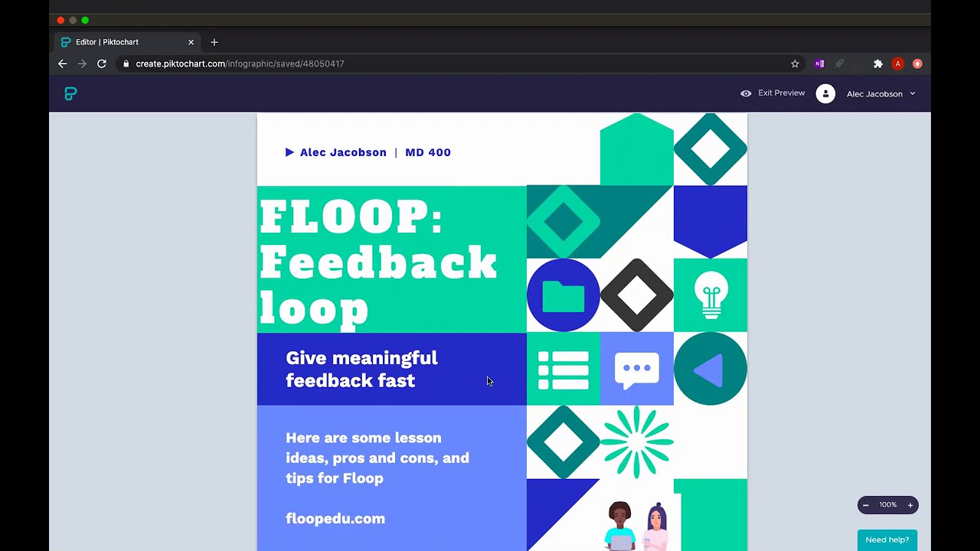Open the OneNote browser extension
The height and width of the screenshot is (551, 980).
click(x=820, y=64)
